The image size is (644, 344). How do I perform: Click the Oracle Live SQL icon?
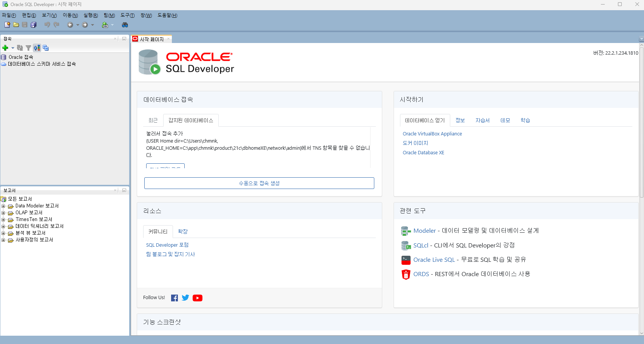[406, 260]
